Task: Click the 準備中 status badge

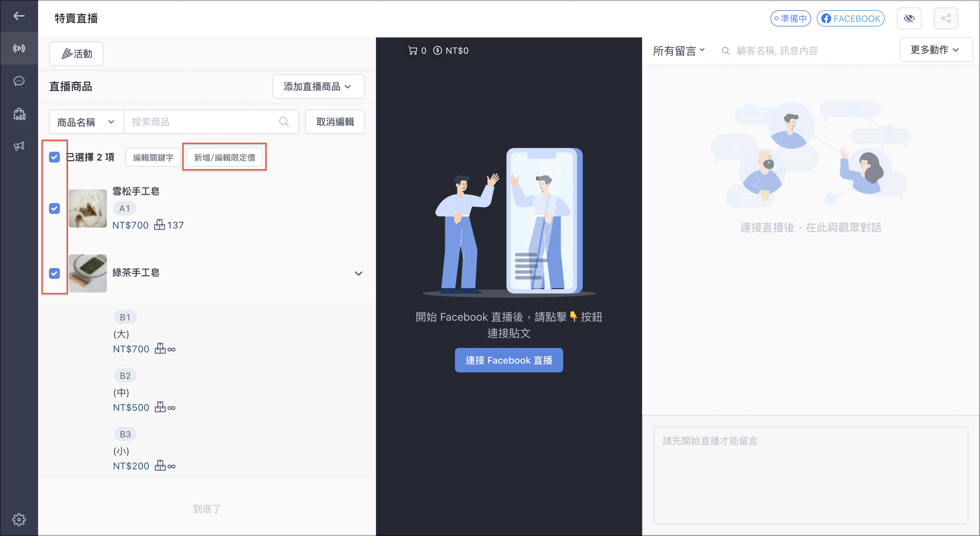Action: [790, 19]
